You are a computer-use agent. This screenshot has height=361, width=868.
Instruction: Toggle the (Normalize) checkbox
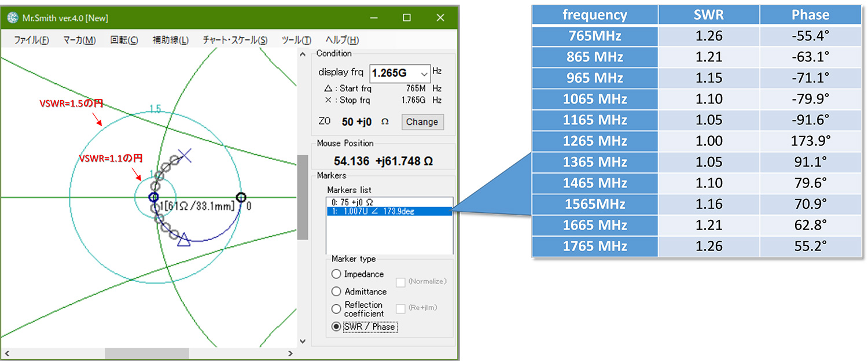point(400,282)
